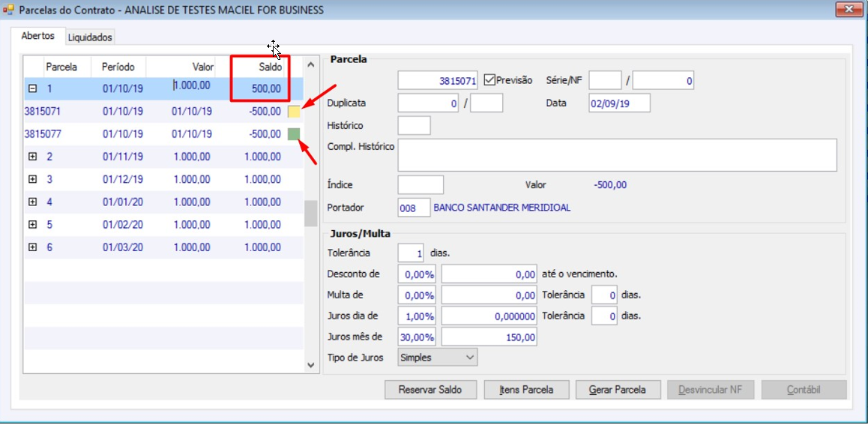
Task: Expand parcela 6 row
Action: 33,247
